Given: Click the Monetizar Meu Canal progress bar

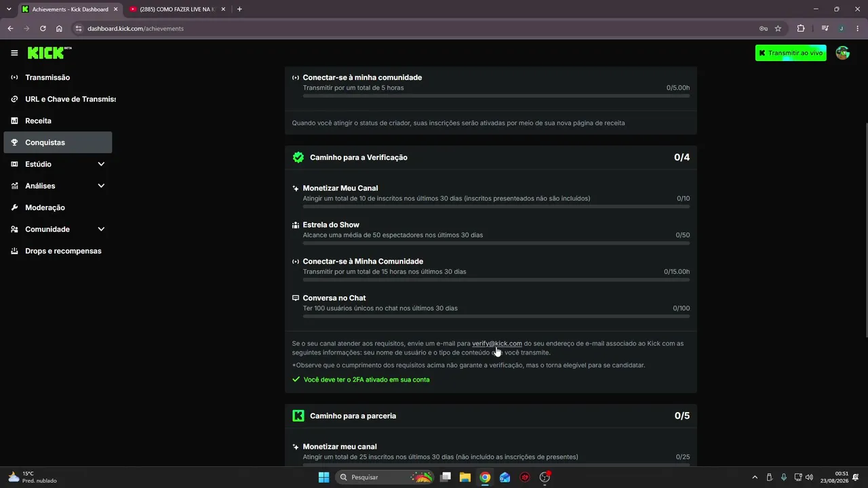Looking at the screenshot, I should pos(496,207).
